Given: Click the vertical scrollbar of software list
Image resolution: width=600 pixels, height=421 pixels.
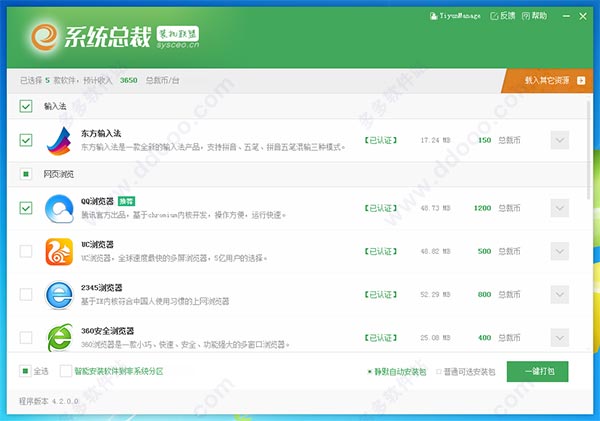Looking at the screenshot, I should [589, 149].
